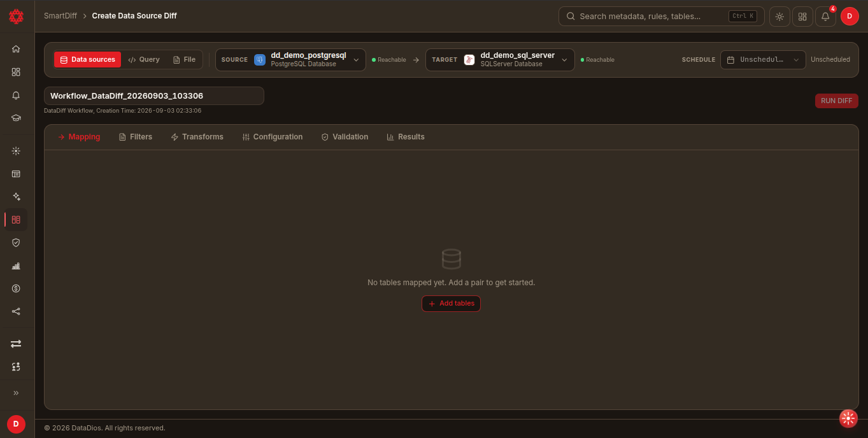The width and height of the screenshot is (868, 438).
Task: Select the table icon in the sidebar
Action: click(16, 174)
